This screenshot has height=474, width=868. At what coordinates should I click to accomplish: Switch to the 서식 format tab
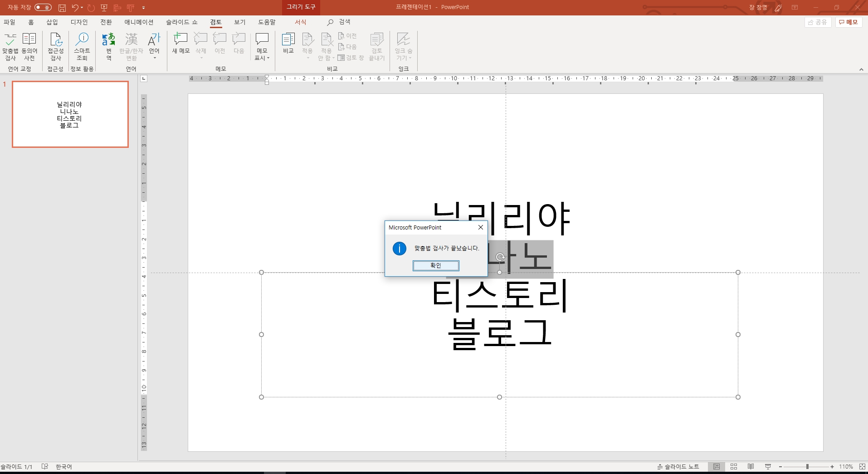301,22
